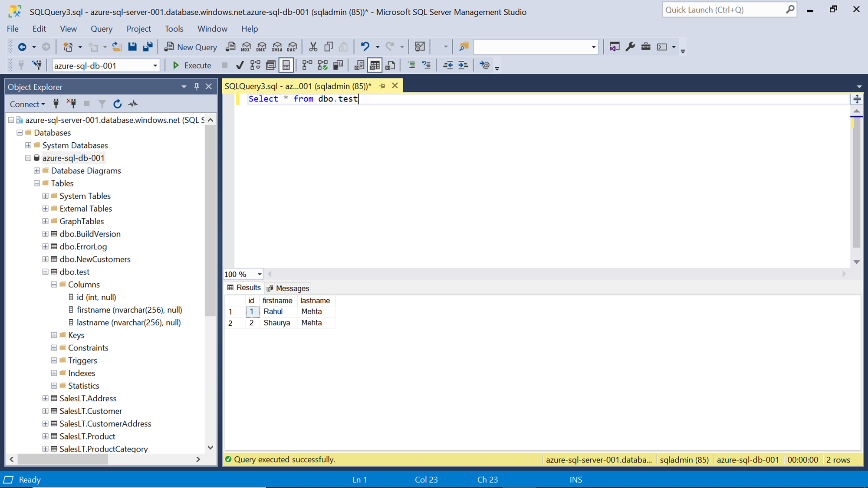Open the azure-sql-db-001 database dropdown
Screen dimensions: 868x488
[x=155, y=66]
